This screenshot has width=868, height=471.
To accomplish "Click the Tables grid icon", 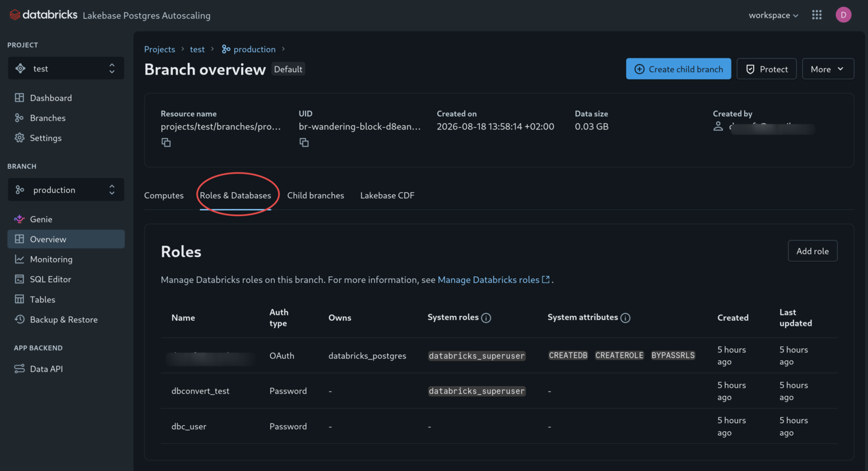I will click(19, 299).
